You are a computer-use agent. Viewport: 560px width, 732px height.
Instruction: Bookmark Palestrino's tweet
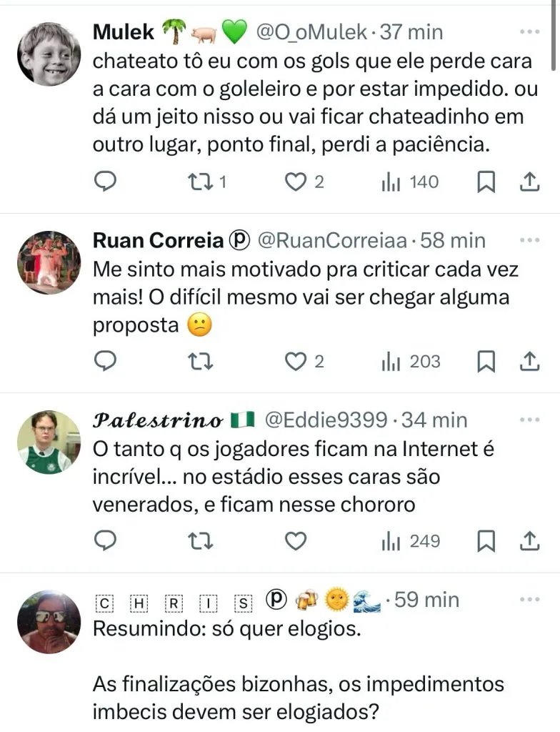[486, 542]
